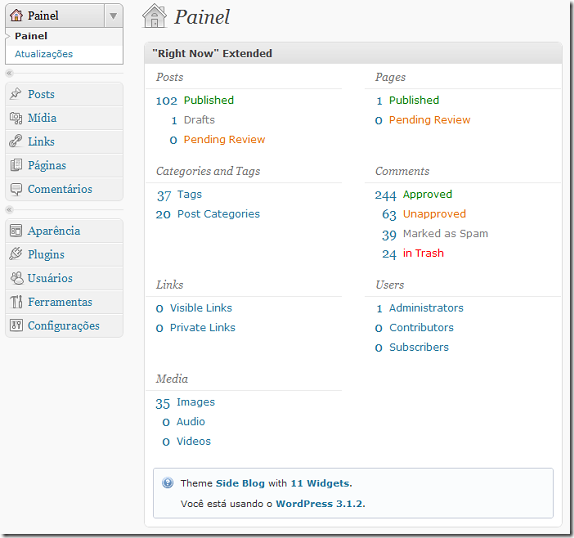Expand the Painel menu dropdown arrow
Image resolution: width=574 pixels, height=538 pixels.
pyautogui.click(x=113, y=16)
